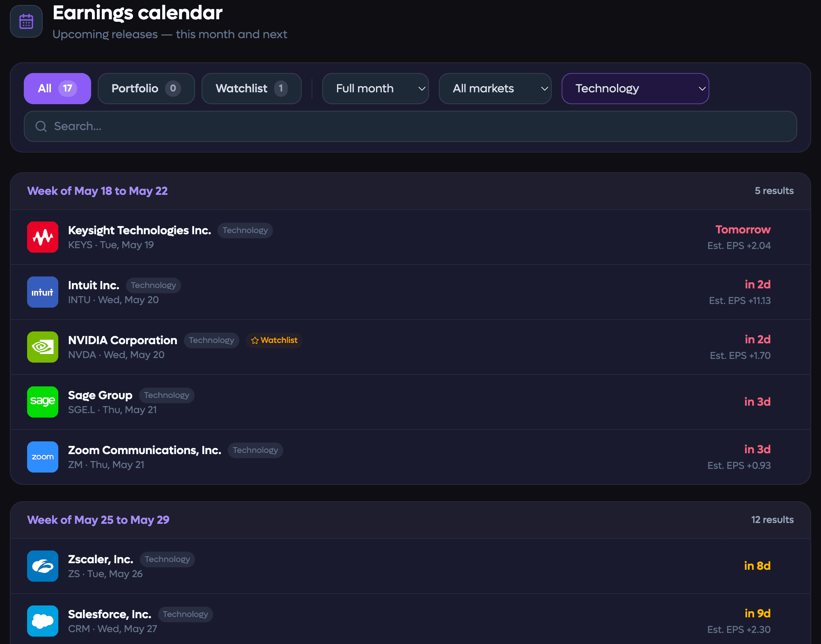Click the Intuit logo icon

point(43,292)
